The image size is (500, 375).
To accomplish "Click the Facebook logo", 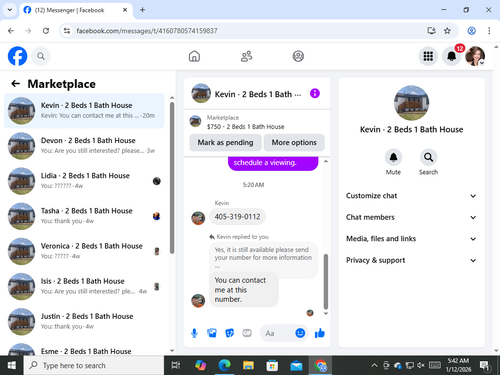I will [x=17, y=56].
